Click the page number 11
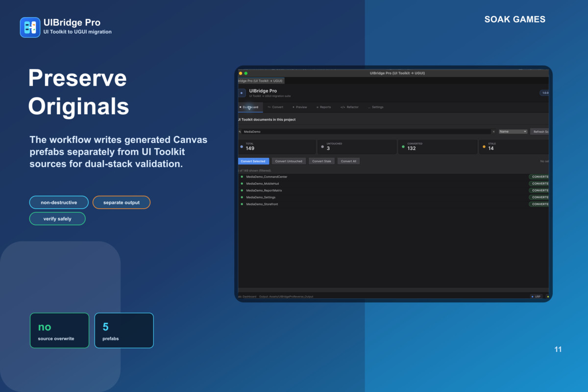The image size is (588, 392). click(x=558, y=349)
